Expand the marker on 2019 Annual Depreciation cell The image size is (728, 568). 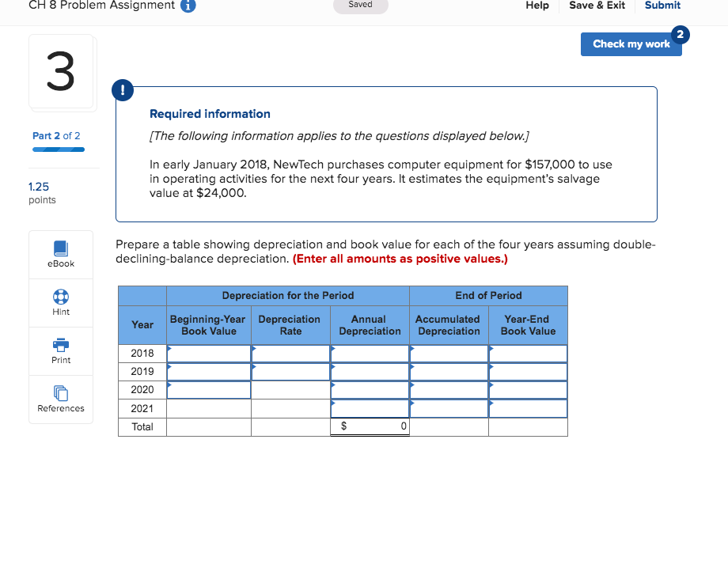pos(332,367)
